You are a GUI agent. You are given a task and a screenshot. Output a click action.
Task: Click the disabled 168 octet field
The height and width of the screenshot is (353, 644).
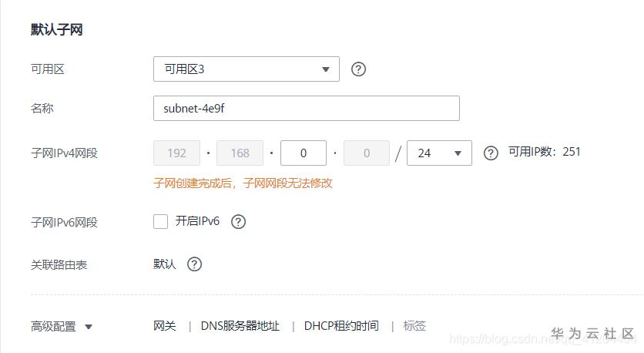pos(240,153)
